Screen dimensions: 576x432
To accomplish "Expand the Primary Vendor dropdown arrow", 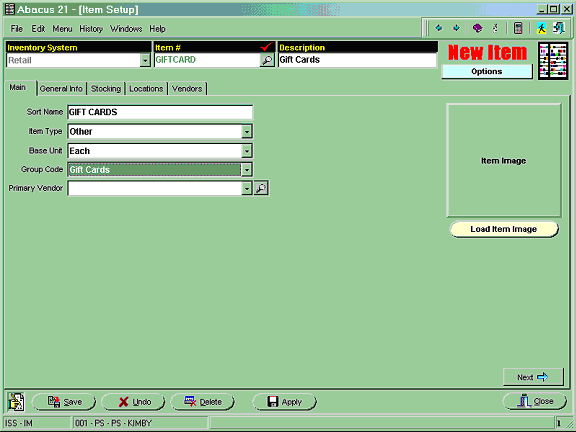I will tap(247, 188).
